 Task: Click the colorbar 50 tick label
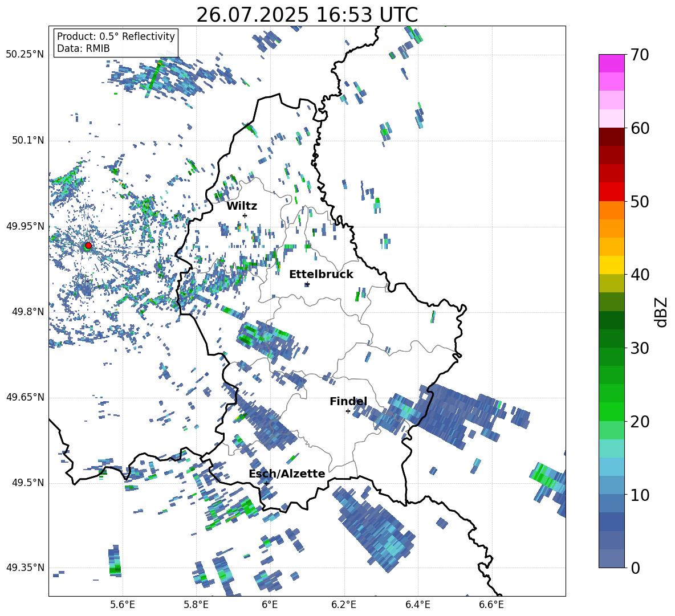tap(640, 201)
